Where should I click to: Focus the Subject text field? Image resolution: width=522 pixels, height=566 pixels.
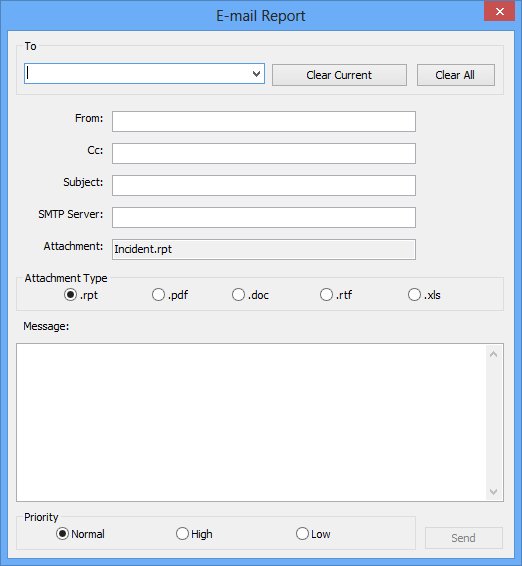tap(264, 186)
